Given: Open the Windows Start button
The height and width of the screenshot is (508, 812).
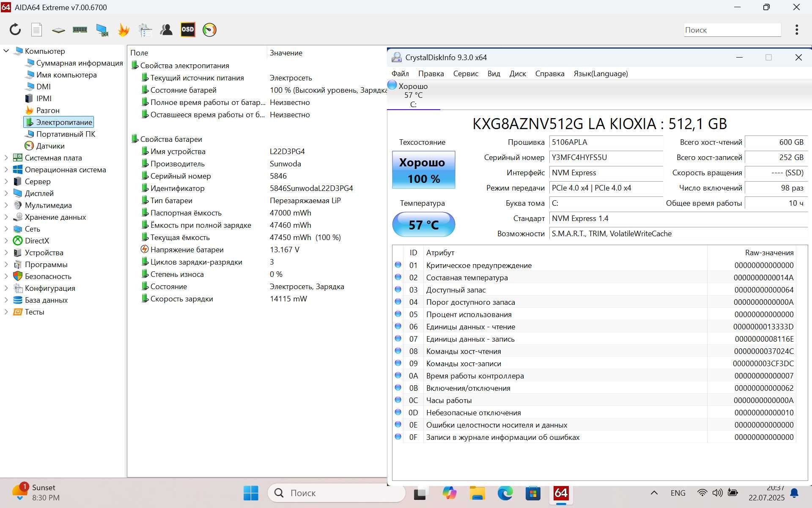Looking at the screenshot, I should click(251, 493).
